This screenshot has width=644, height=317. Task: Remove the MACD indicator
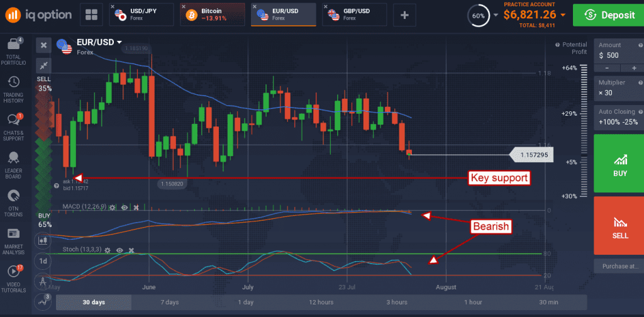click(136, 208)
